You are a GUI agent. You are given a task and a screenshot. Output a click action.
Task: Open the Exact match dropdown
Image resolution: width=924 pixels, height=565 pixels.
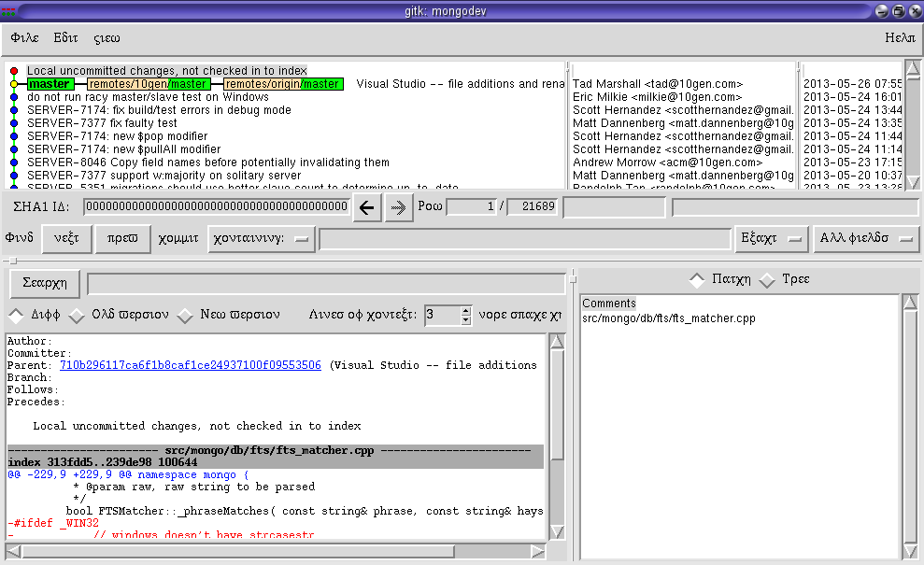pos(771,239)
